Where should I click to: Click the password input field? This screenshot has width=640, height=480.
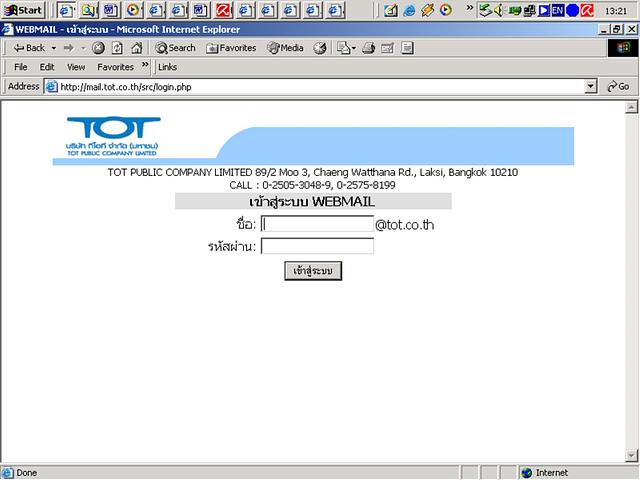317,246
